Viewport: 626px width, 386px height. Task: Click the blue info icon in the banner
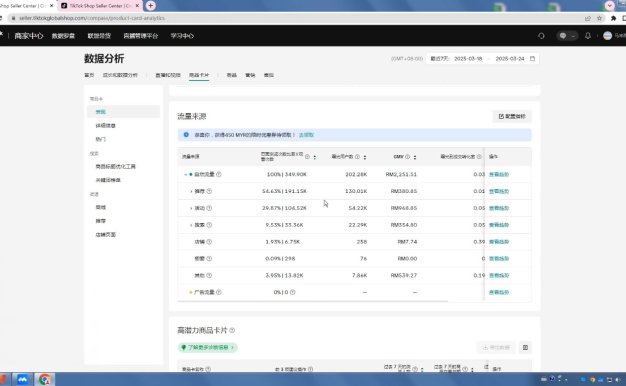pyautogui.click(x=186, y=135)
